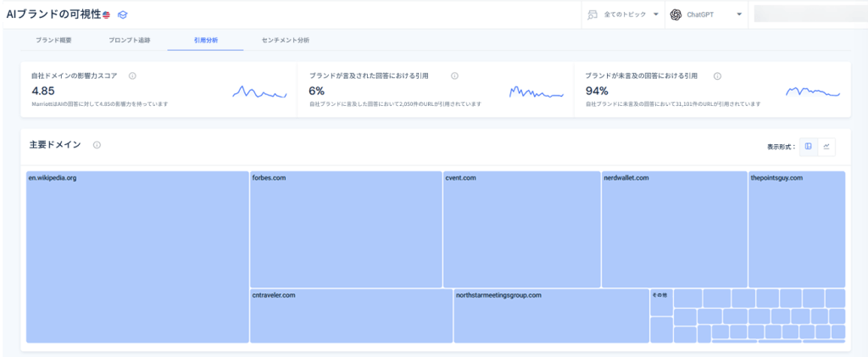Viewport: 868px width, 357px height.
Task: Click the 94% unmentioned citation value
Action: tap(597, 91)
